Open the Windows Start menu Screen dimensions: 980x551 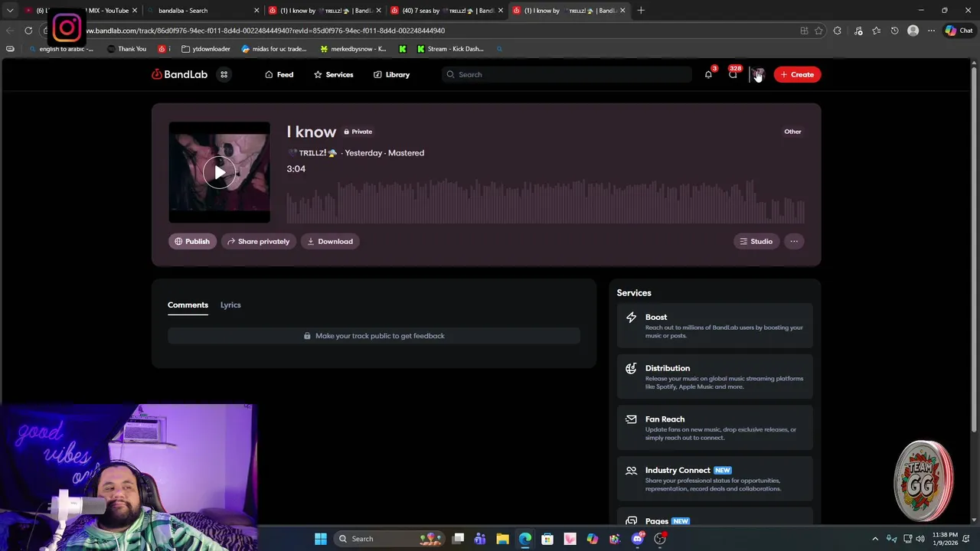pos(321,539)
